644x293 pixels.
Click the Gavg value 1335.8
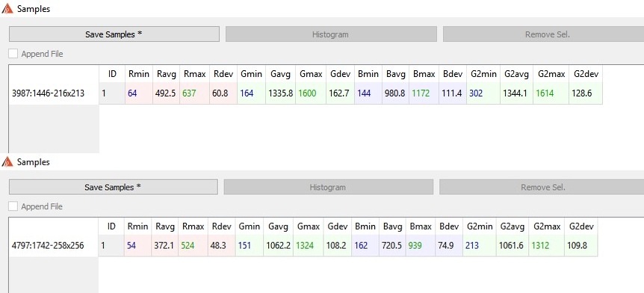click(x=280, y=93)
